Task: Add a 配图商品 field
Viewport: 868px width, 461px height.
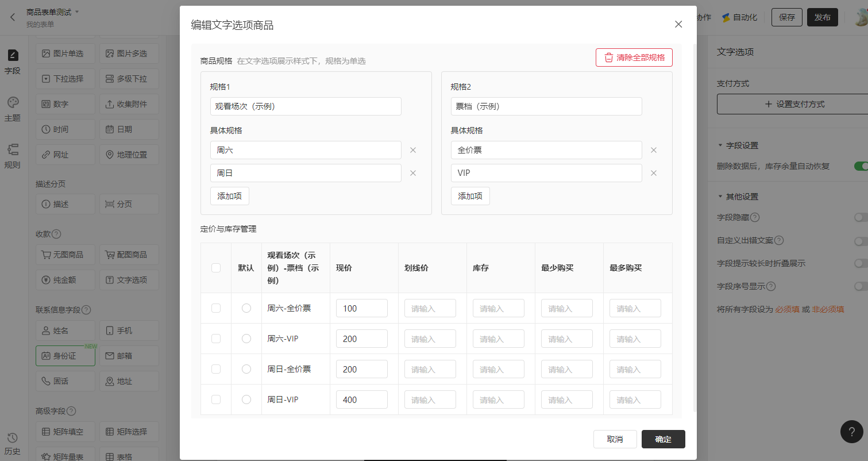Action: (x=129, y=255)
